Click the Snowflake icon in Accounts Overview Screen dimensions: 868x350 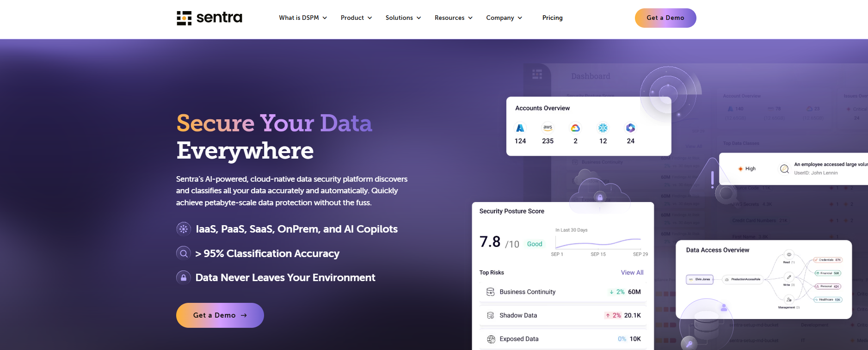tap(603, 128)
